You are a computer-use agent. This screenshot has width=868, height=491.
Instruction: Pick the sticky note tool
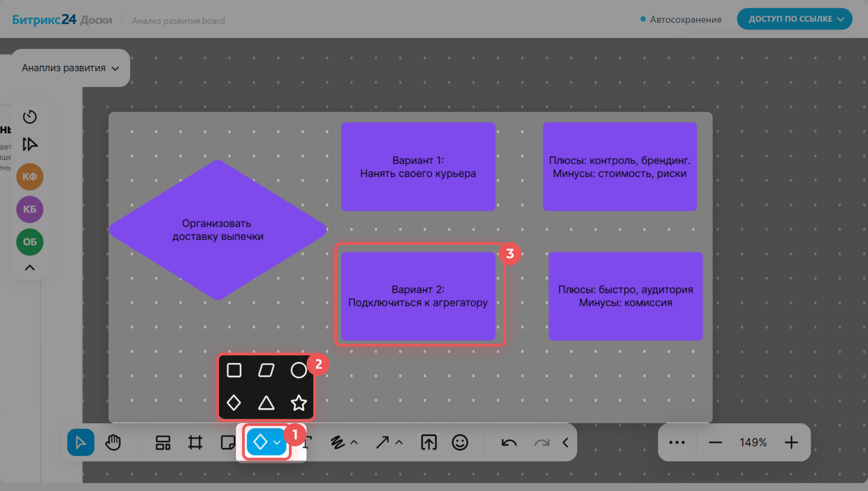(227, 442)
